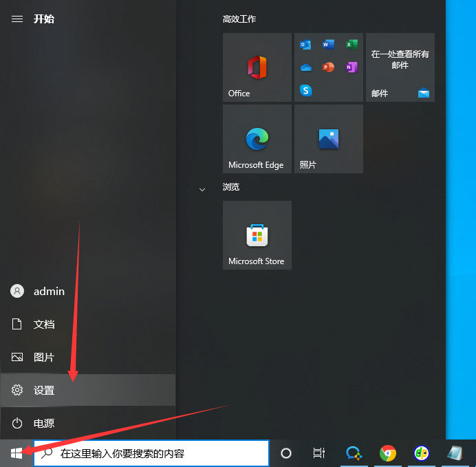Open the Photos (照片) tile
Image resolution: width=476 pixels, height=467 pixels.
pyautogui.click(x=328, y=139)
